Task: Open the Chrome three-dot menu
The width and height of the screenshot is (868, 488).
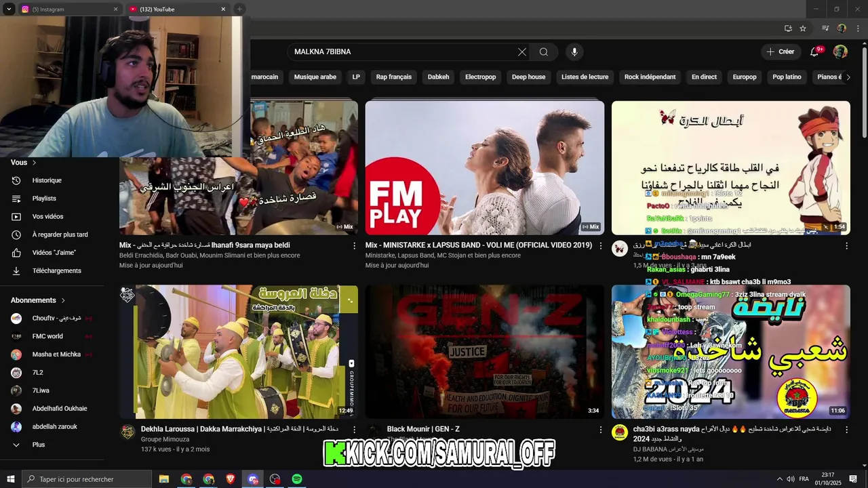Action: click(x=858, y=28)
